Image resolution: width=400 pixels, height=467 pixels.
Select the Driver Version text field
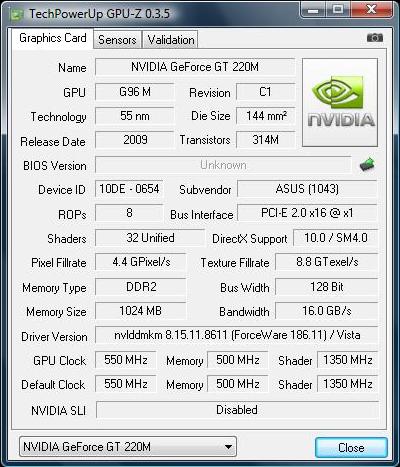[x=237, y=335]
